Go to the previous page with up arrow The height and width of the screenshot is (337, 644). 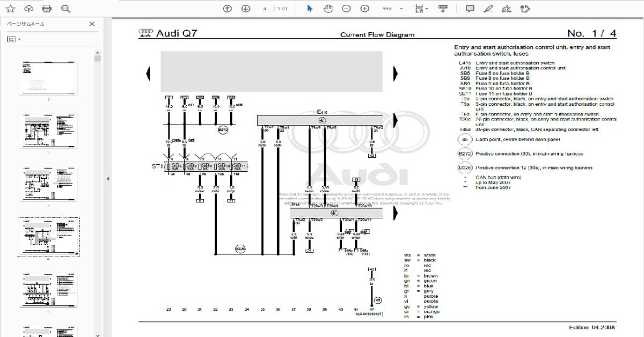(x=228, y=9)
